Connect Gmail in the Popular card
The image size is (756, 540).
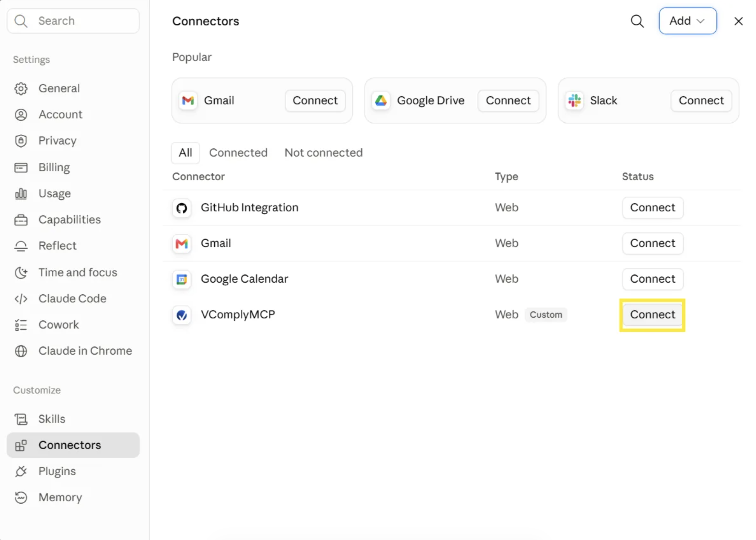click(x=315, y=101)
